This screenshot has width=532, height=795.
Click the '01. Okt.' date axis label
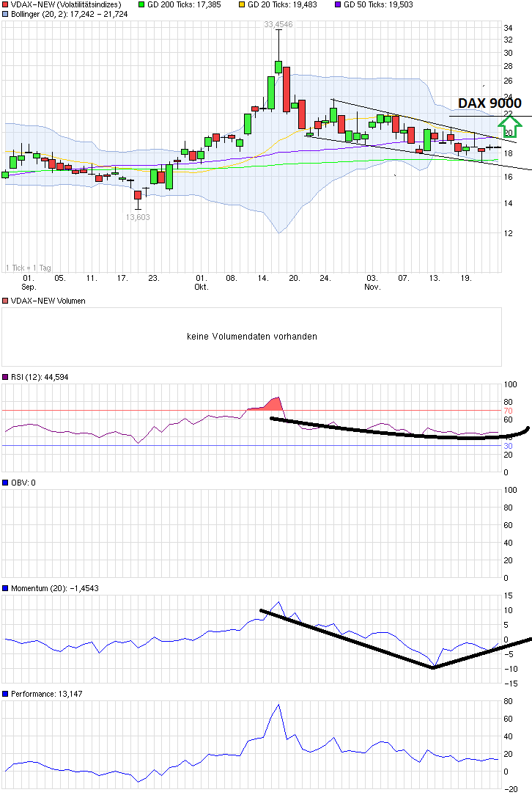(202, 282)
